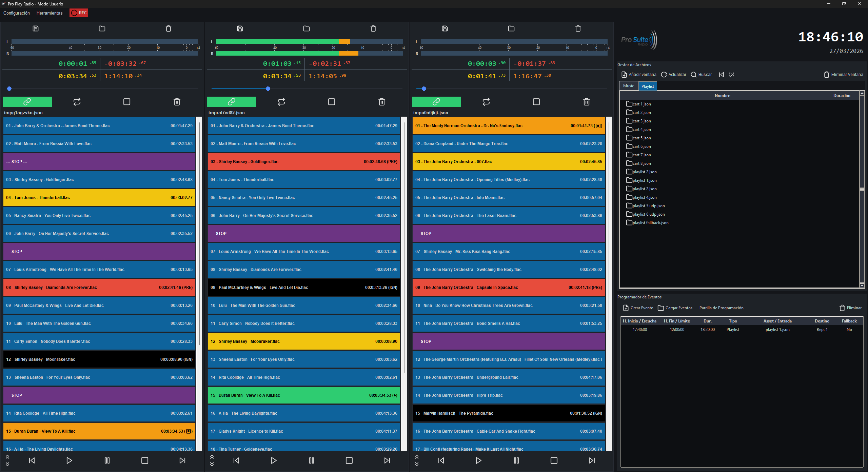Screen dimensions: 868x472
Task: Toggle loop repeat icon in second player
Action: [x=281, y=102]
